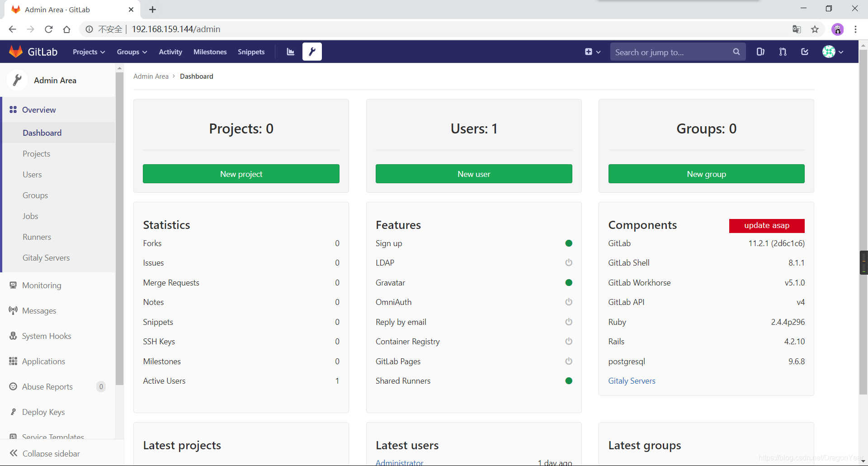Open Todos checkmark icon in navbar
868x466 pixels.
(x=805, y=52)
